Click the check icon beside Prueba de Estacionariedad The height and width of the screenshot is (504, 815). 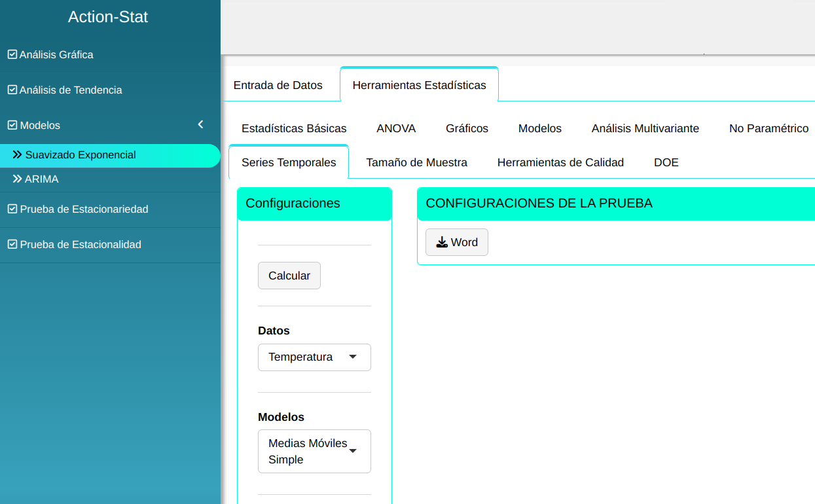(x=12, y=209)
